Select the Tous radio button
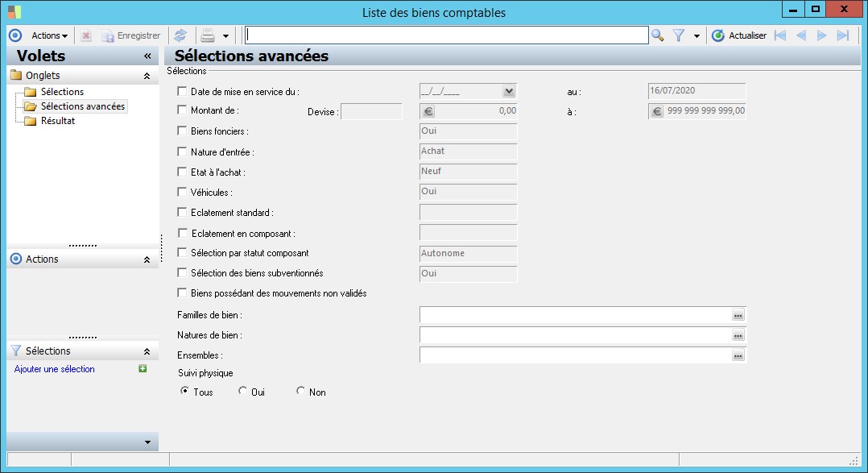 pos(185,391)
